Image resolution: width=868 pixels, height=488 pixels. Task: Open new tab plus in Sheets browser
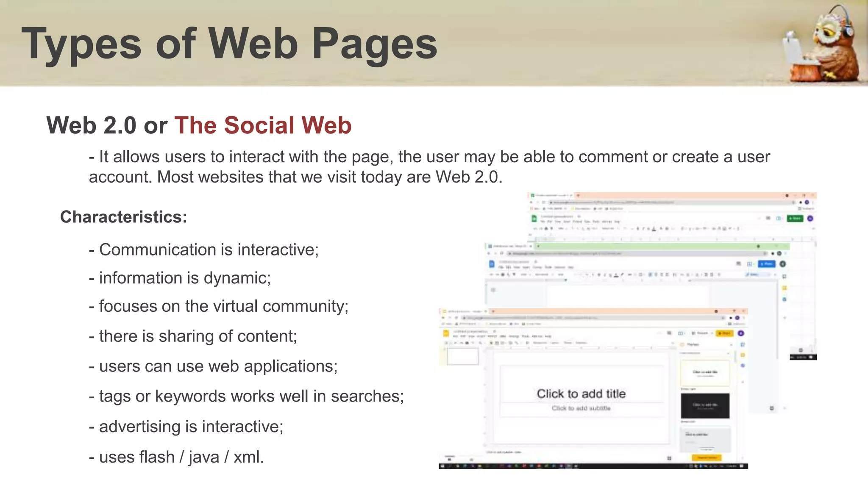[x=578, y=195]
